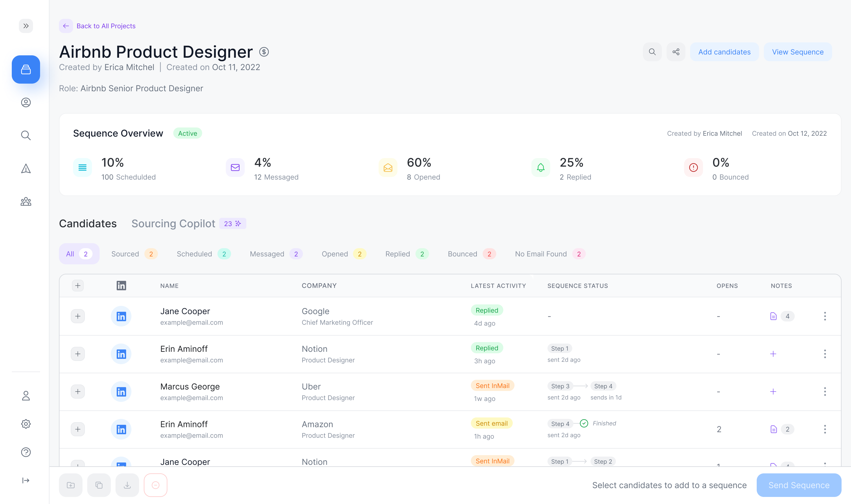
Task: Select Marcus George row plus box
Action: click(78, 392)
